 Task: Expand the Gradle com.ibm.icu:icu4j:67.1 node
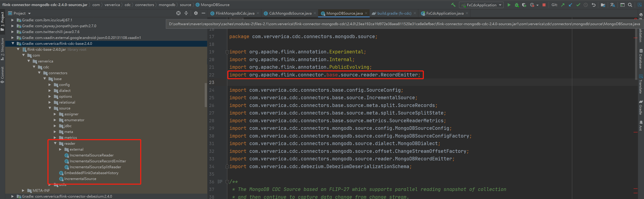(12, 20)
